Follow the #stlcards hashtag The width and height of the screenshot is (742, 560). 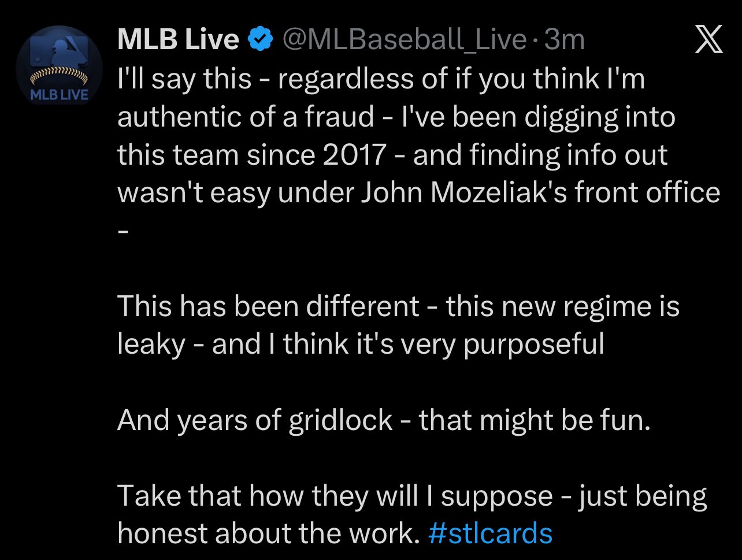[x=490, y=533]
